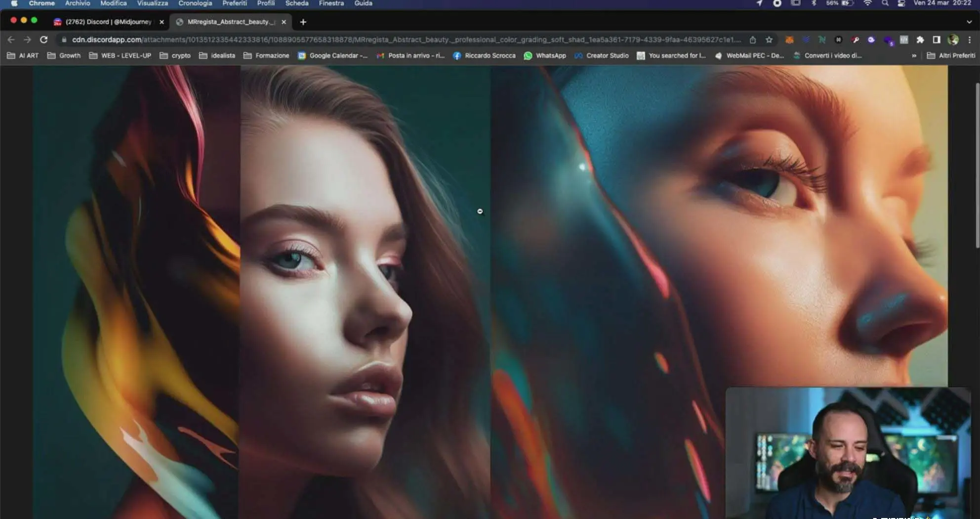The image size is (980, 519).
Task: Open Chrome three-dot menu
Action: tap(969, 40)
